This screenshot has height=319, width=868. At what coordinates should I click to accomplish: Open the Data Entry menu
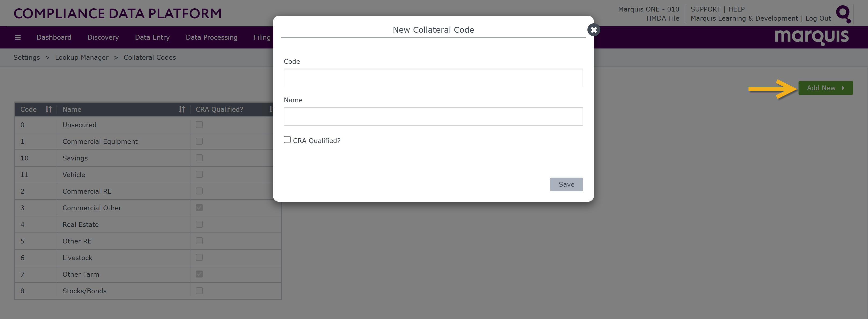point(152,37)
